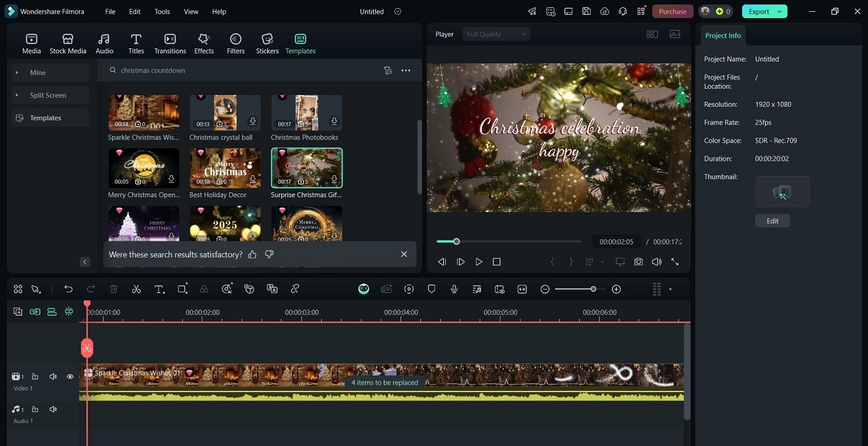Image resolution: width=868 pixels, height=446 pixels.
Task: Open the timeline layout dropdown arrow
Action: click(x=670, y=289)
